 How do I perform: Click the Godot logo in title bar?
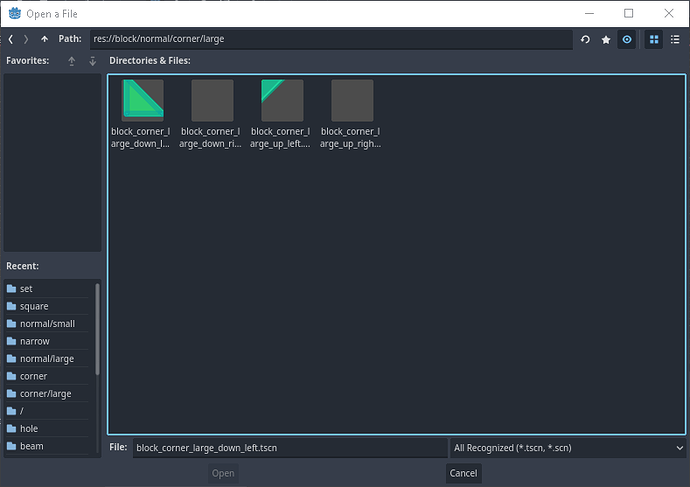pyautogui.click(x=15, y=14)
